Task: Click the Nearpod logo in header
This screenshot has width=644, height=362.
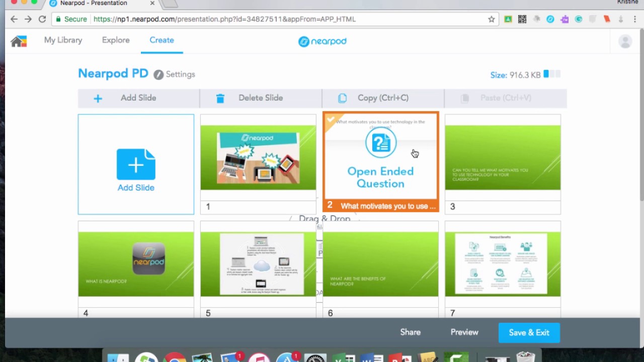Action: coord(322,41)
